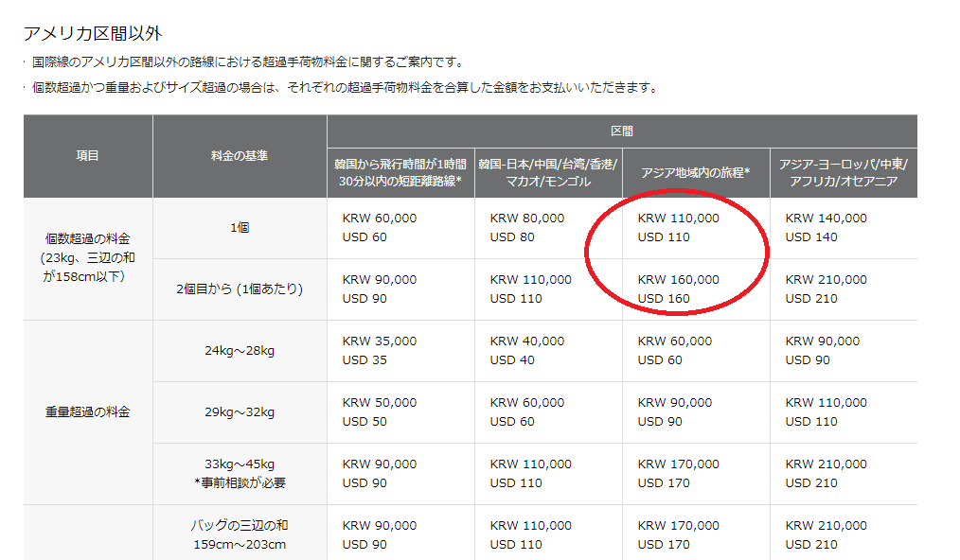Click the 項目 column header
960x560 pixels.
click(87, 156)
